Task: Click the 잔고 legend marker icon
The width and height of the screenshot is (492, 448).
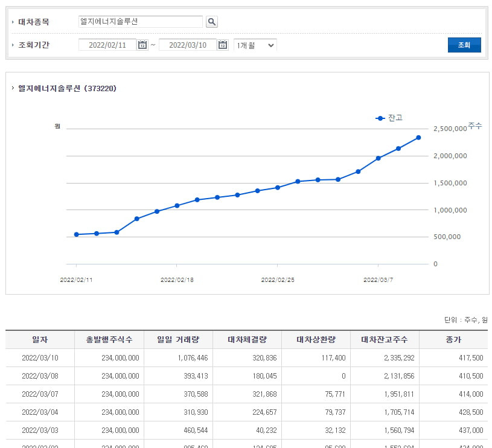Action: pyautogui.click(x=380, y=118)
